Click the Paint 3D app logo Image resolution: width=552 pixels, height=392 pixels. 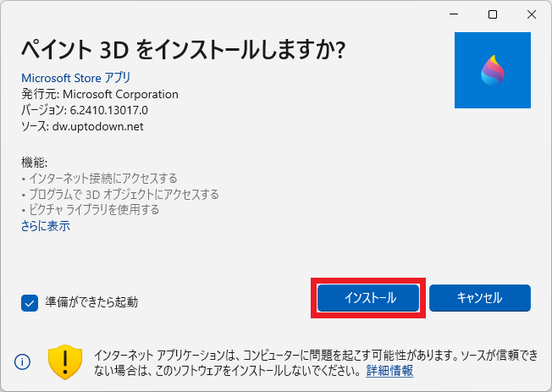click(x=493, y=70)
